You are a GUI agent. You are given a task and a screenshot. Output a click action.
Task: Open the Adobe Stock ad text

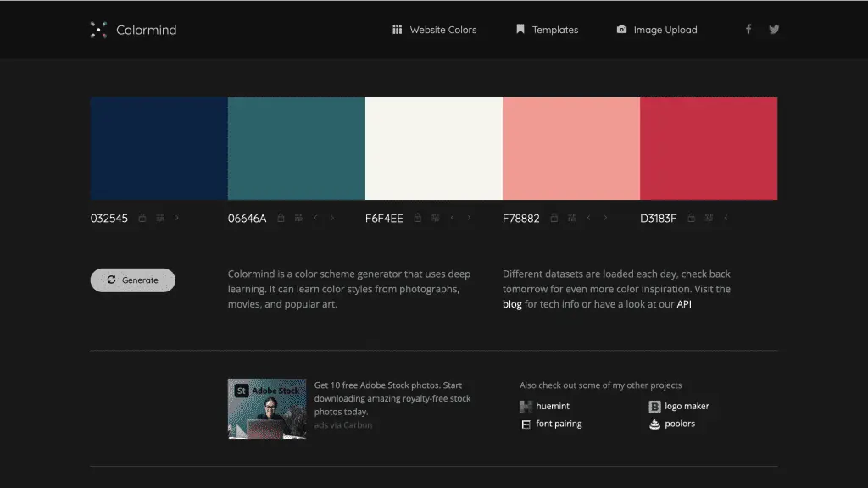click(392, 398)
